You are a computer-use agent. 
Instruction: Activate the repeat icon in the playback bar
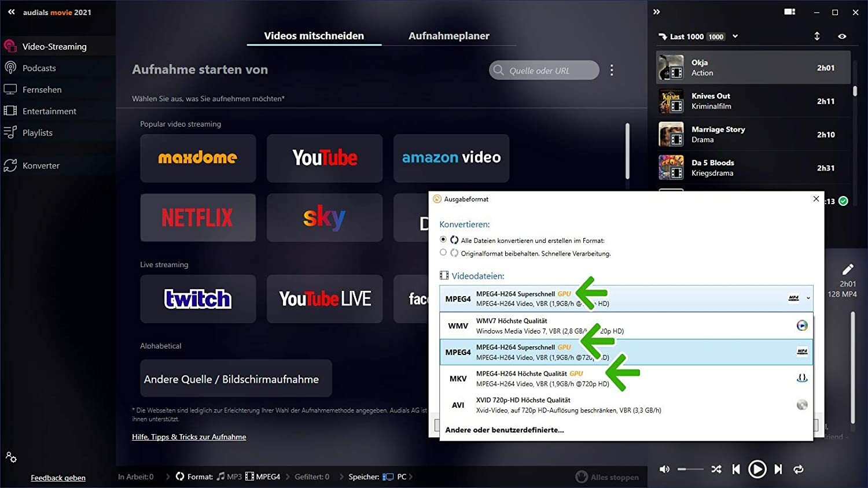[x=799, y=469]
